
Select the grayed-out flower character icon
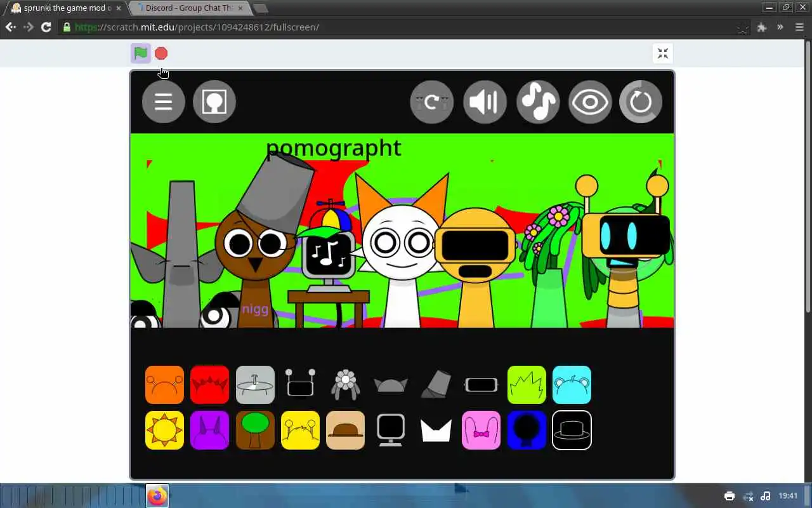[x=346, y=385]
